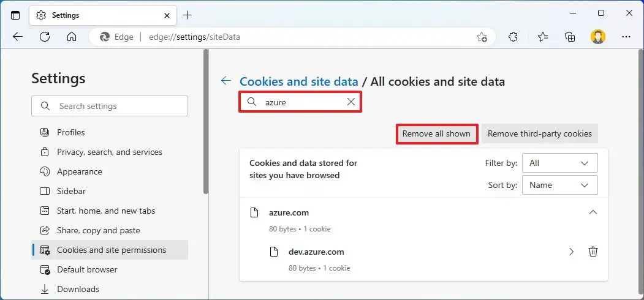Go to Home via house icon
Screen dimensions: 644x300
(x=72, y=37)
